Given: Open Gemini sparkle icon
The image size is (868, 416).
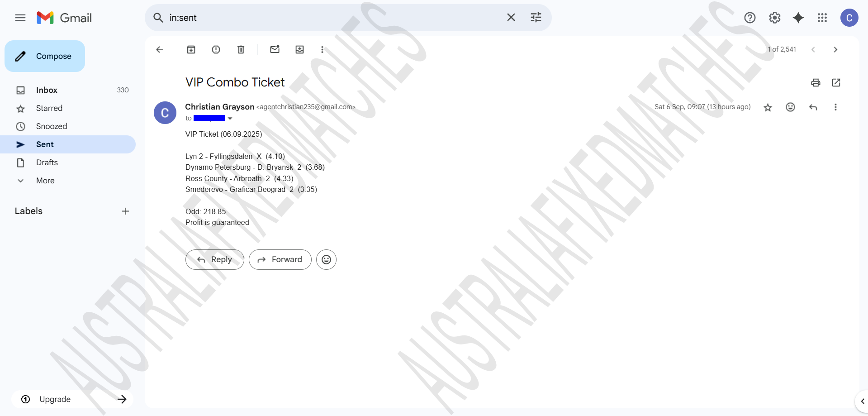Looking at the screenshot, I should tap(798, 18).
